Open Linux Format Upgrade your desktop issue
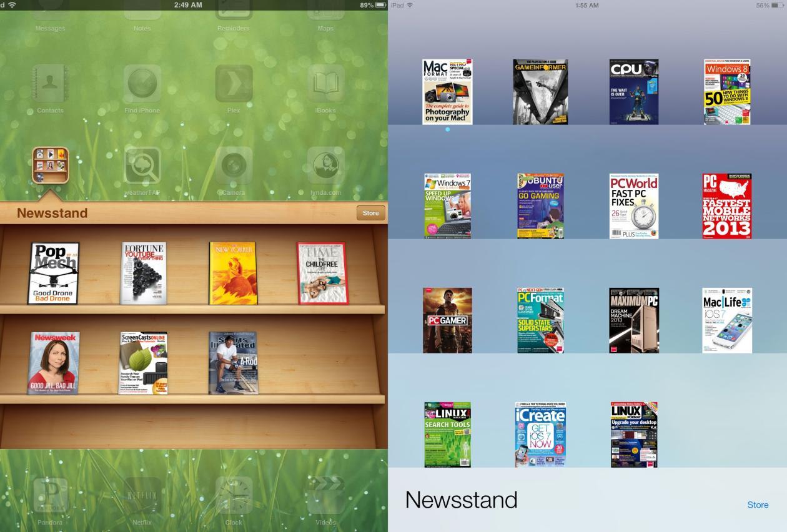The image size is (787, 532). pos(634,435)
